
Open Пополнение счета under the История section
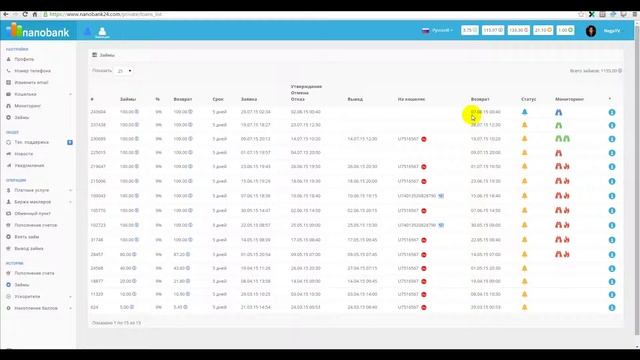34,273
